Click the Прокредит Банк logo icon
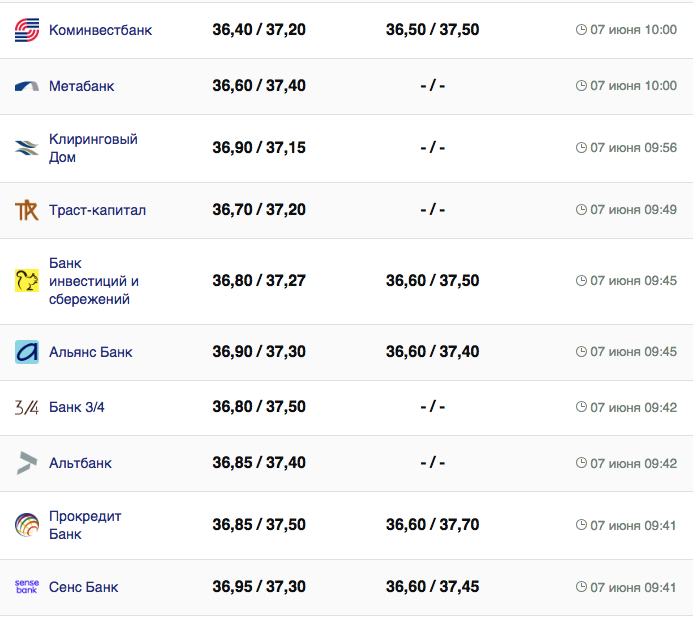Image resolution: width=694 pixels, height=617 pixels. point(27,525)
